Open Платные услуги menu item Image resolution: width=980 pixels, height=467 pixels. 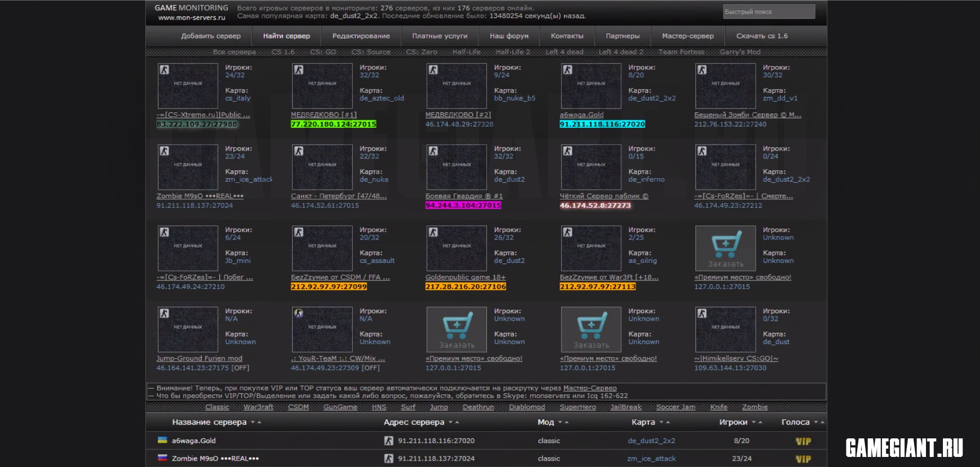(x=440, y=36)
